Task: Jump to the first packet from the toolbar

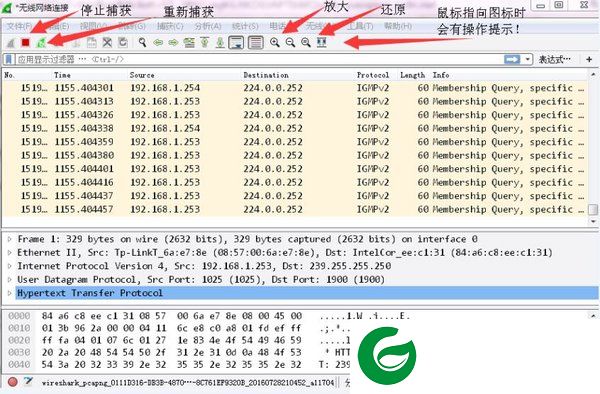Action: click(x=204, y=42)
